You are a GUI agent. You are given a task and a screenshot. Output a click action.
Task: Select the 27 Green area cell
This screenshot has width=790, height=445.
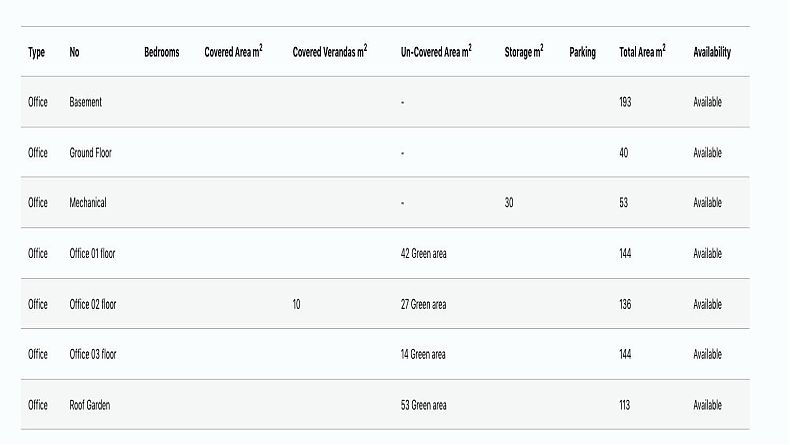pyautogui.click(x=423, y=304)
